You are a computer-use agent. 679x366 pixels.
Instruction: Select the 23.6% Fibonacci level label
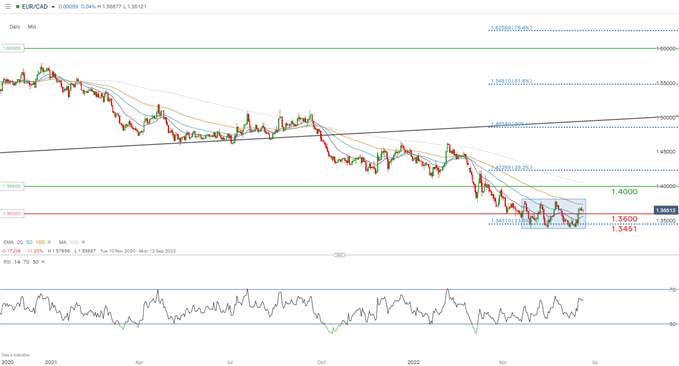point(511,221)
